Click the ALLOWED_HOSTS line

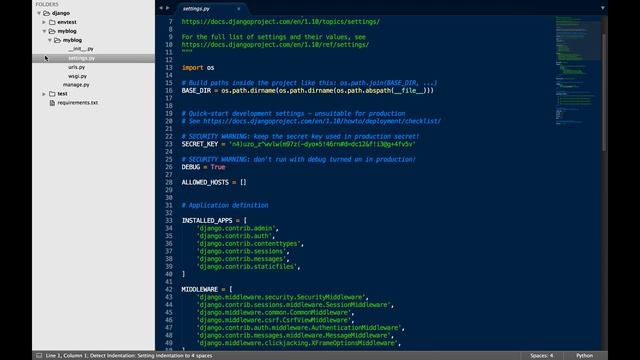214,182
